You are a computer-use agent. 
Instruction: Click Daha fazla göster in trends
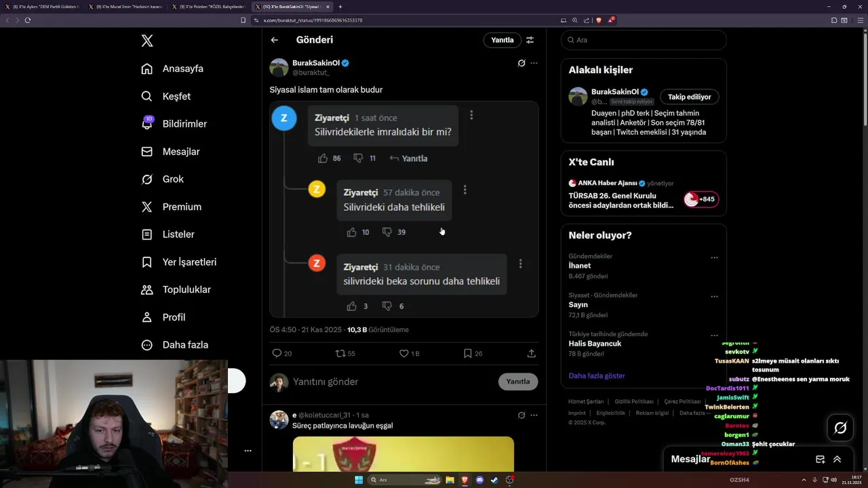click(x=597, y=375)
